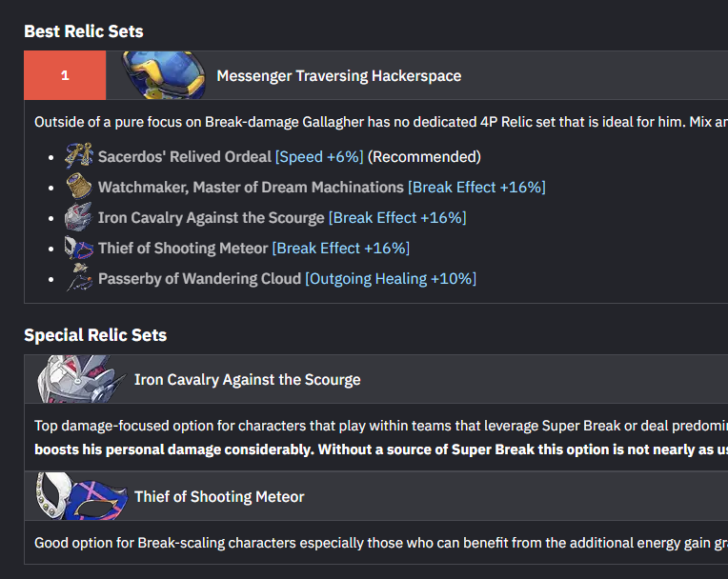728x579 pixels.
Task: Open Iron Cavalry Against the Scourge list link
Action: pos(212,218)
